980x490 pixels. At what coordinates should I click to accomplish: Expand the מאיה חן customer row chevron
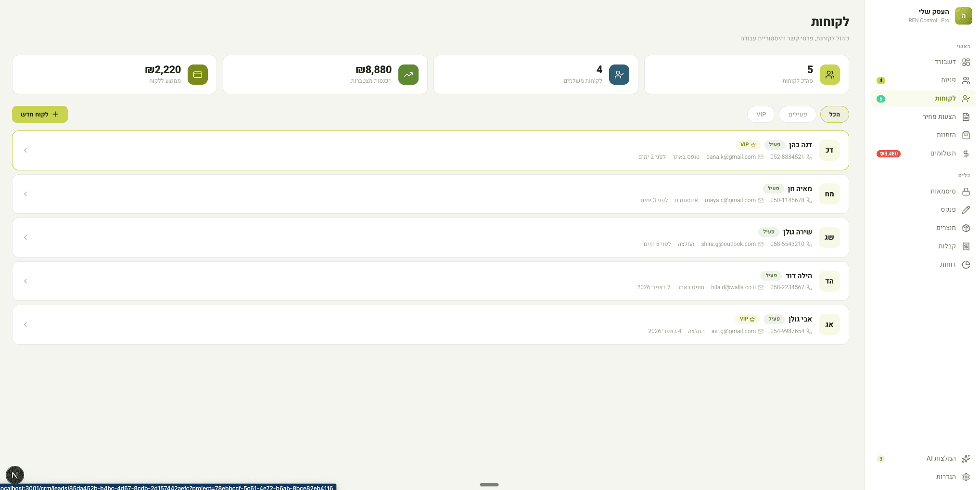click(25, 194)
